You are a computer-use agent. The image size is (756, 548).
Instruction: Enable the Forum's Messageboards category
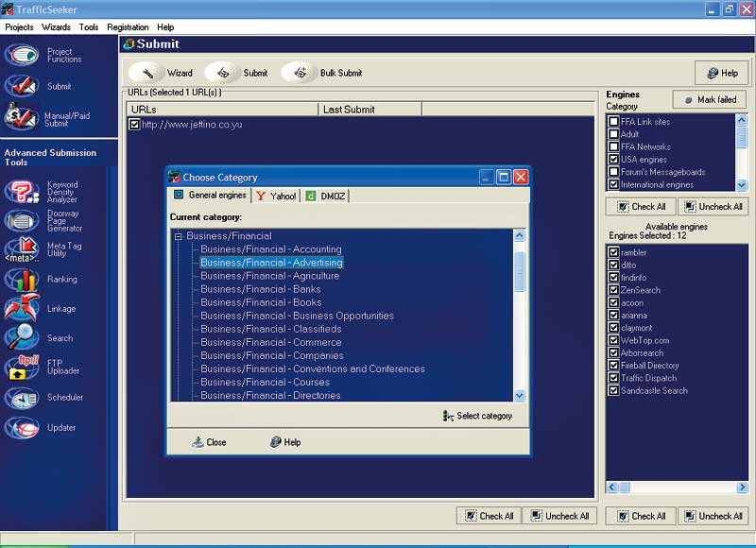coord(613,172)
